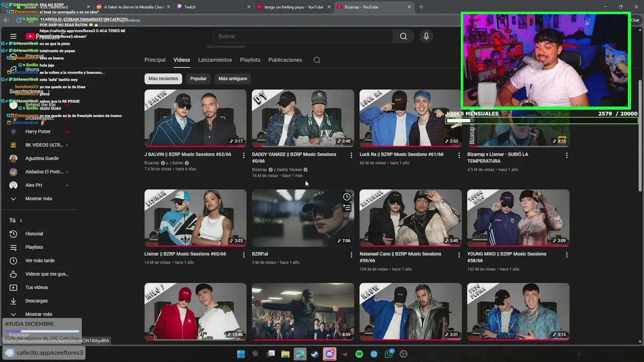Play Natanael Cano BZRP Sessions thumbnail
Screen dimensions: 644x362
pyautogui.click(x=411, y=218)
